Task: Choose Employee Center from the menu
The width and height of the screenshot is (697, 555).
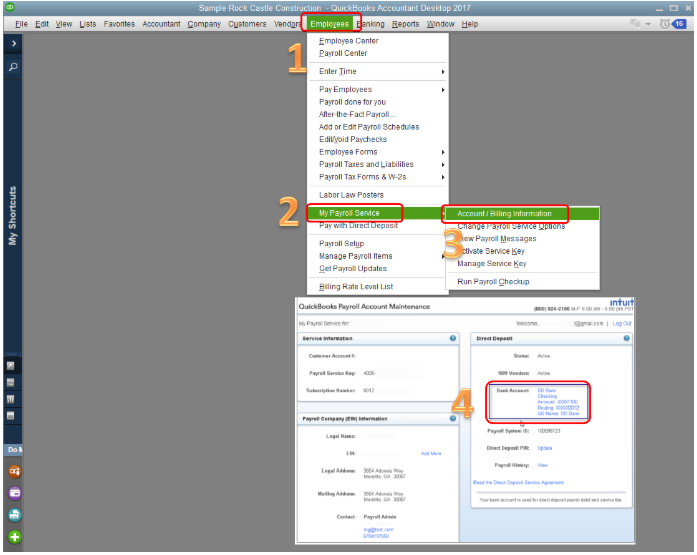Action: (348, 41)
